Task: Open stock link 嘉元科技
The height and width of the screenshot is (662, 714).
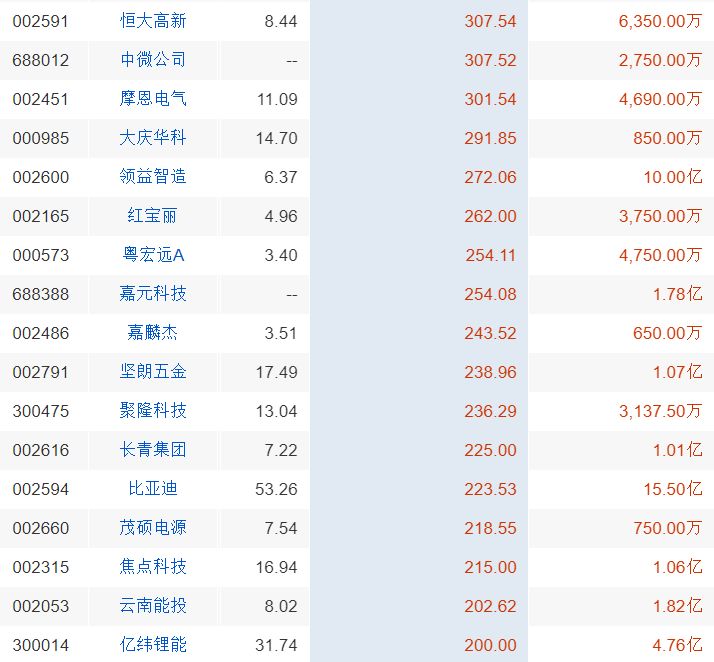Action: tap(153, 294)
